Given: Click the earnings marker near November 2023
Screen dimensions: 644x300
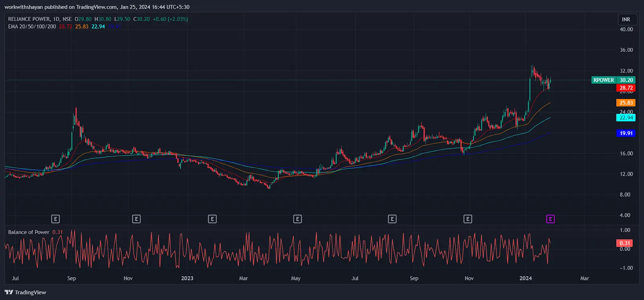Looking at the screenshot, I should pyautogui.click(x=468, y=219).
